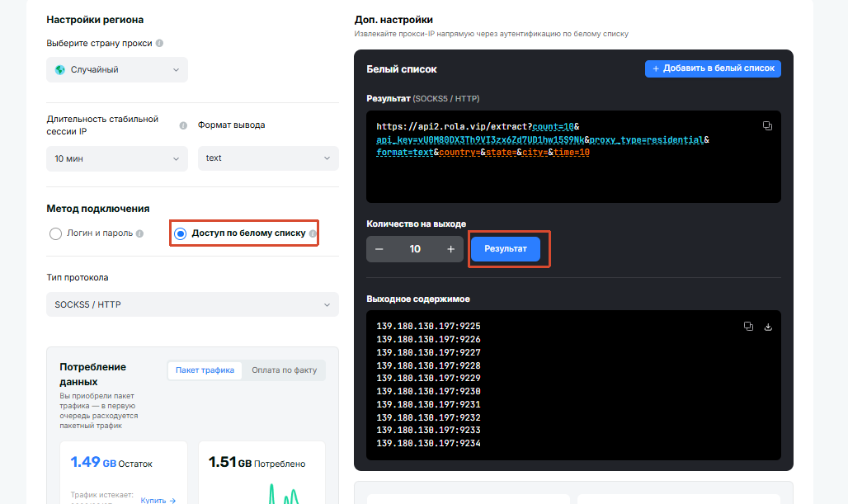
Task: Select output line 139.180.130.197:9232
Action: tap(428, 417)
